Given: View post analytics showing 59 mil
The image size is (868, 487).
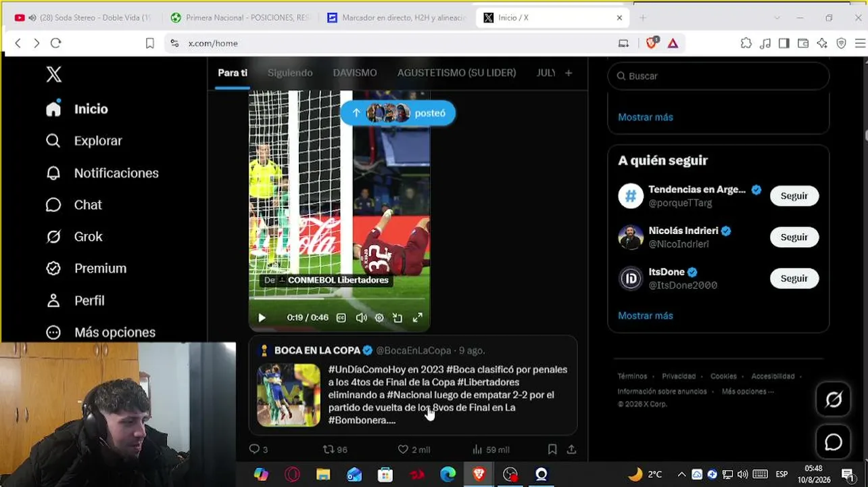Looking at the screenshot, I should (491, 449).
